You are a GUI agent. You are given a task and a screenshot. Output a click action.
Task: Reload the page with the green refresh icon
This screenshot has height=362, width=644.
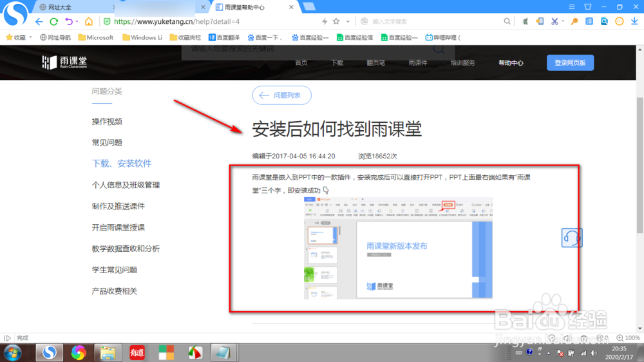(54, 21)
